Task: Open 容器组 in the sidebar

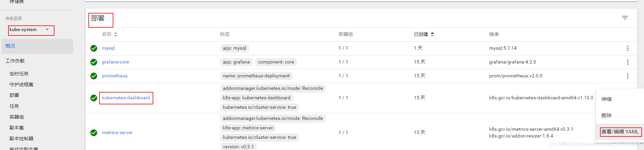Action: 17,117
